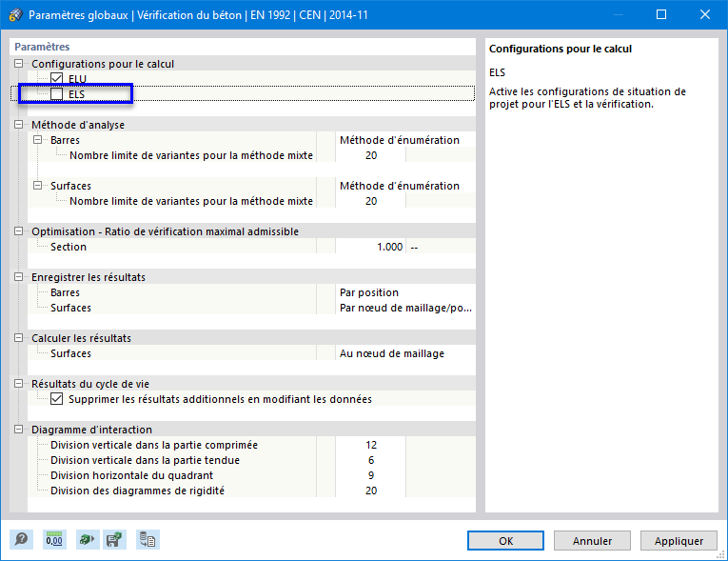This screenshot has width=728, height=561.
Task: Collapse the Optimisation ratio section
Action: (x=19, y=231)
